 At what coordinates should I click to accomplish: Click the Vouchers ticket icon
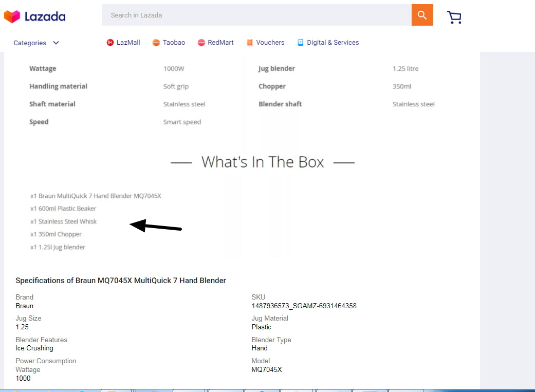250,43
